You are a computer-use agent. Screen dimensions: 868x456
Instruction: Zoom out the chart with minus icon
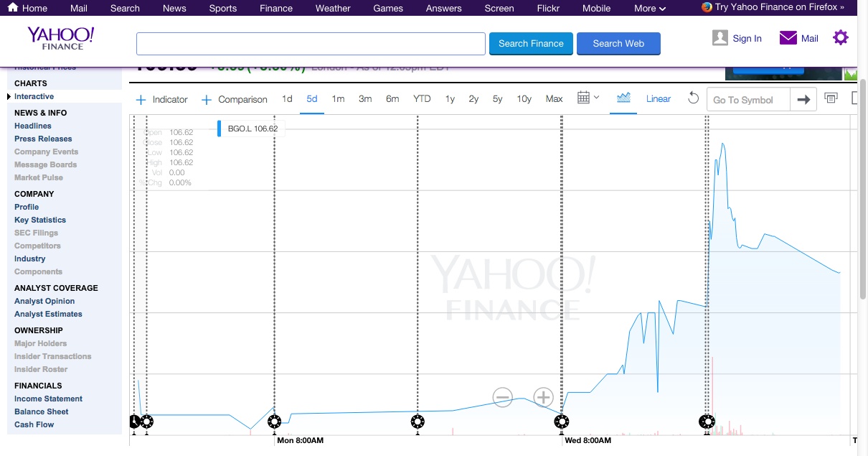(x=502, y=397)
